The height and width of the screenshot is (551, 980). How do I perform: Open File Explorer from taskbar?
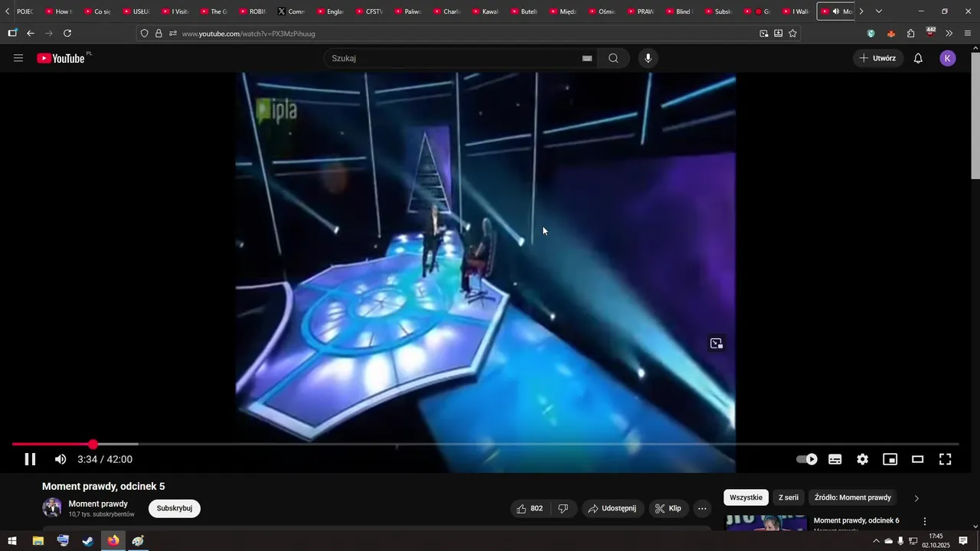[38, 541]
